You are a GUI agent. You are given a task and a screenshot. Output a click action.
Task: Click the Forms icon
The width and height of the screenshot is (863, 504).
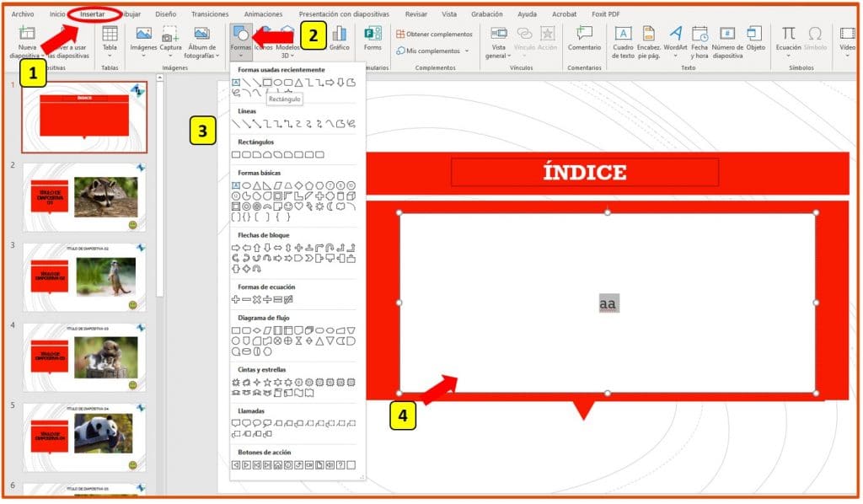pyautogui.click(x=373, y=34)
